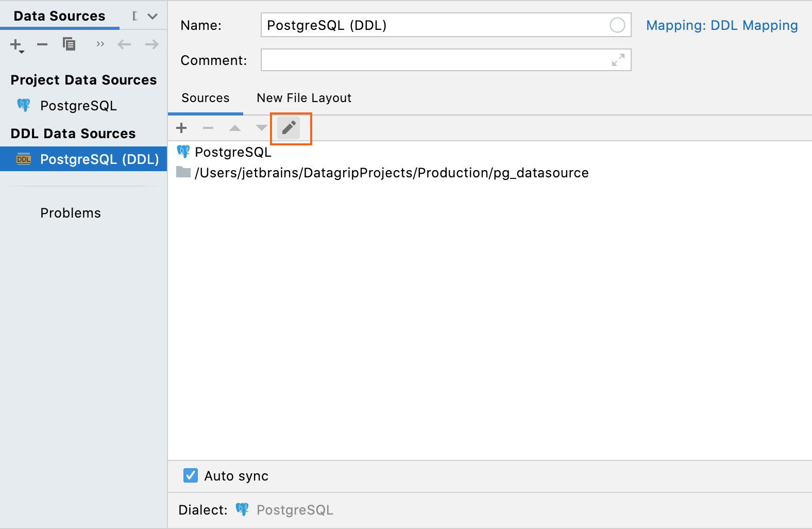The height and width of the screenshot is (529, 812).
Task: Choose data source color circle
Action: pos(617,25)
